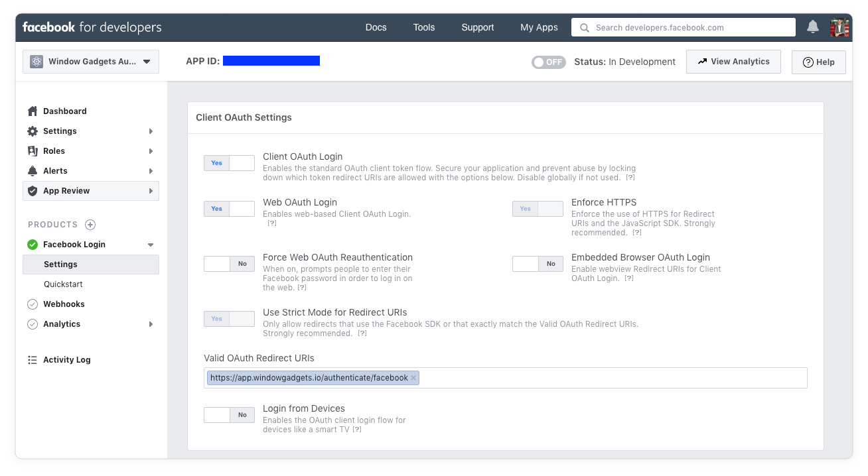Click the Dashboard home icon
Screen dimensions: 868x476
coord(33,111)
